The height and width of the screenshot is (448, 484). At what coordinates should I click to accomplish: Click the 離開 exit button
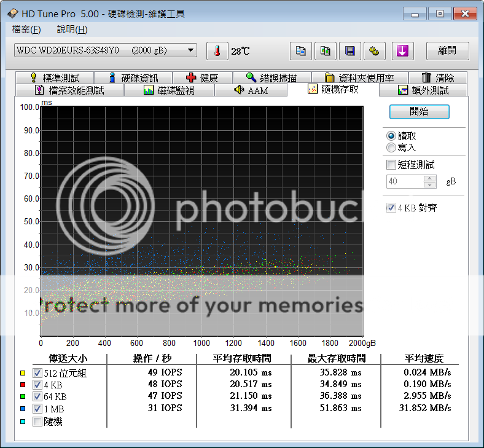447,51
